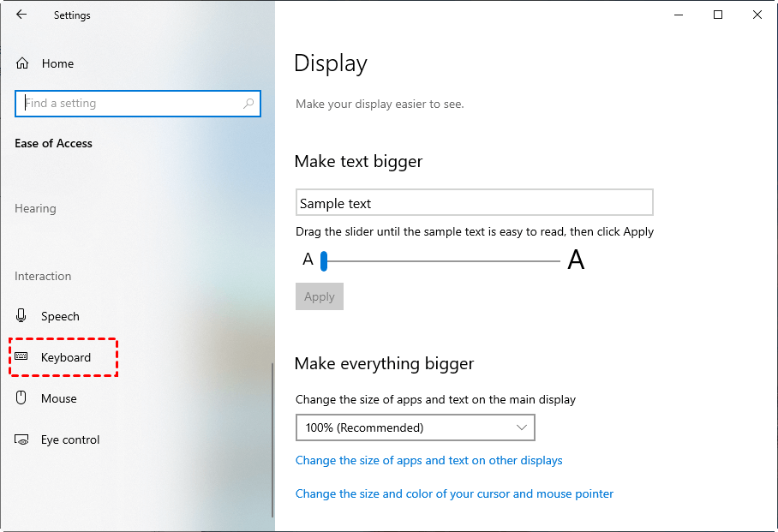Open the Home settings page
The image size is (778, 532).
pos(57,63)
